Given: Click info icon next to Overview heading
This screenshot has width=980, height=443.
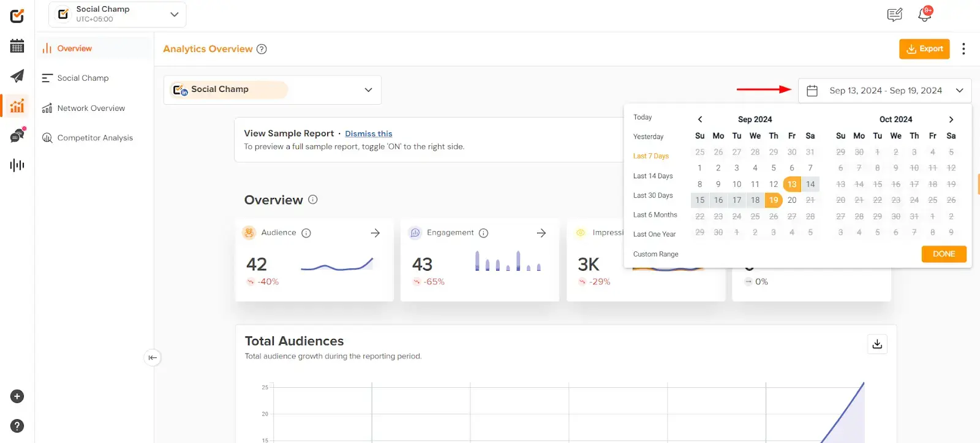Looking at the screenshot, I should click(x=313, y=199).
